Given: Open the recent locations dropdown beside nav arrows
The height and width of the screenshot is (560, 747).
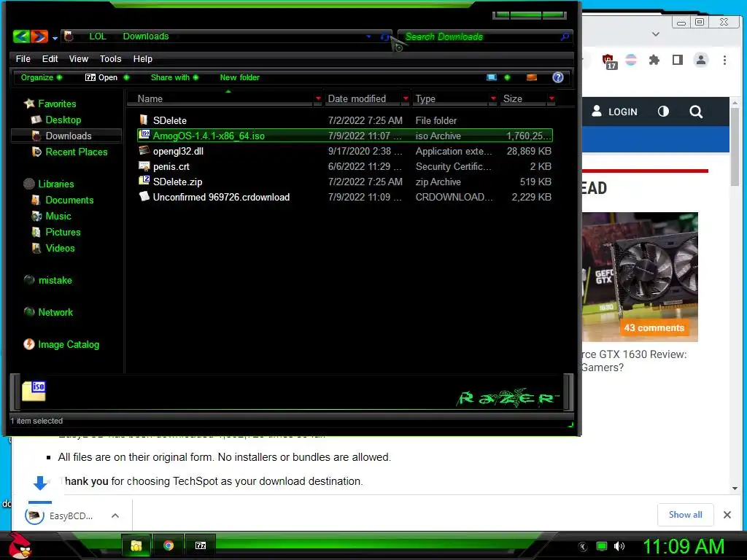Looking at the screenshot, I should tap(55, 38).
